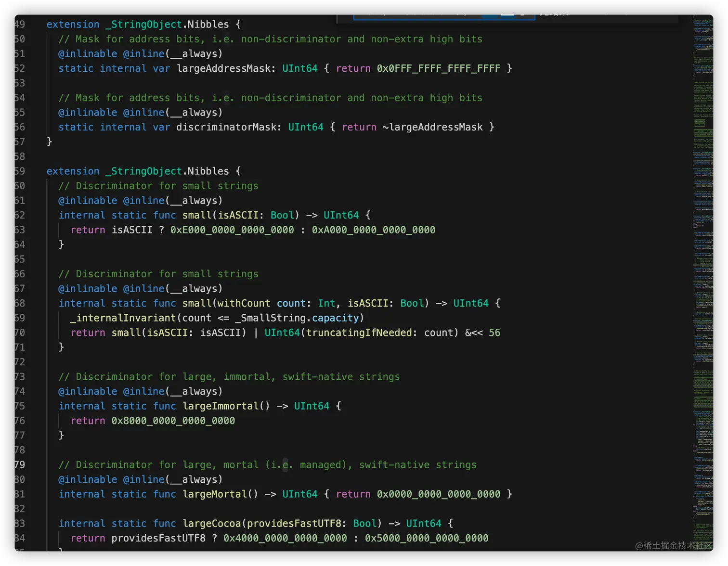The height and width of the screenshot is (566, 728).
Task: Click Nibbles on line 49
Action: [208, 24]
